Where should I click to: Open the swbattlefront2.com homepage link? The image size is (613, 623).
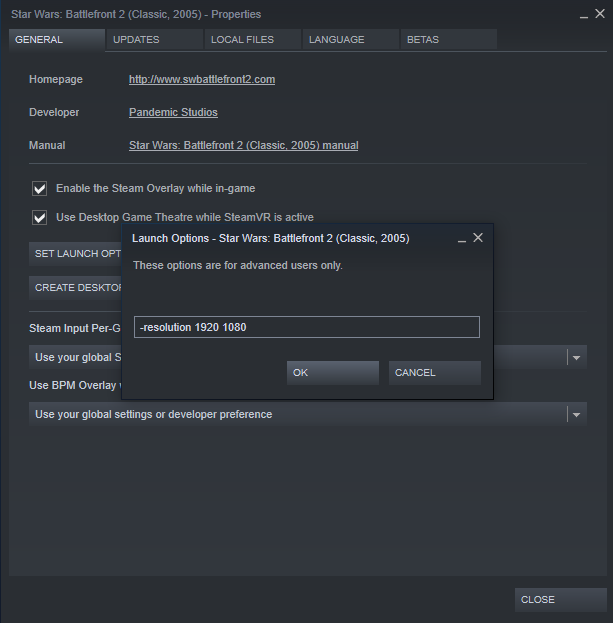click(202, 79)
